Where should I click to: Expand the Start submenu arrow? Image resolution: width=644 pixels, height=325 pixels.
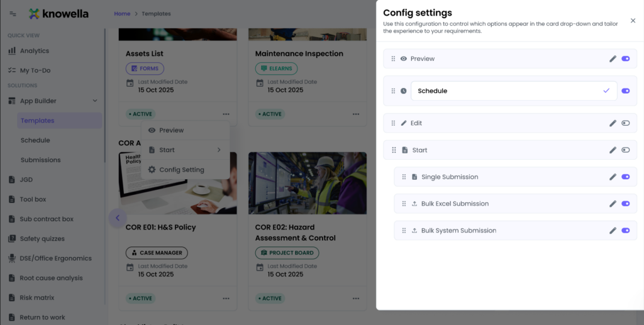(x=219, y=150)
